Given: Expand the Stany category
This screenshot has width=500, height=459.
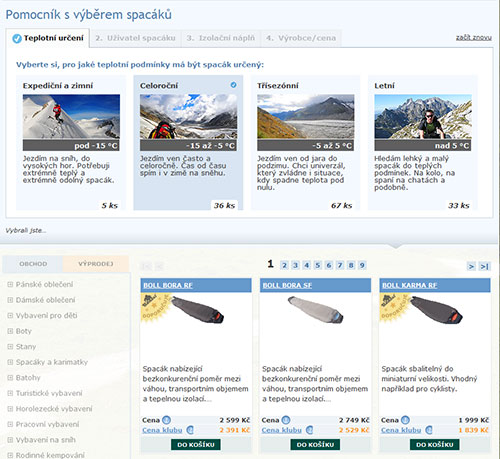Looking at the screenshot, I should click(x=10, y=347).
